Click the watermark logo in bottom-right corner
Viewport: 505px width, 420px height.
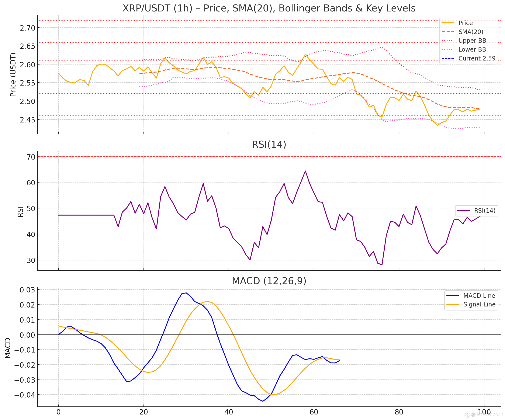(x=467, y=415)
